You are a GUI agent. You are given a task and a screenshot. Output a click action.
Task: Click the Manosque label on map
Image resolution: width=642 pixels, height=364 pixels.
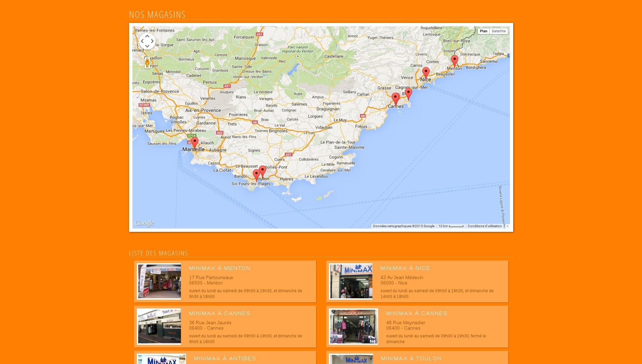245,58
